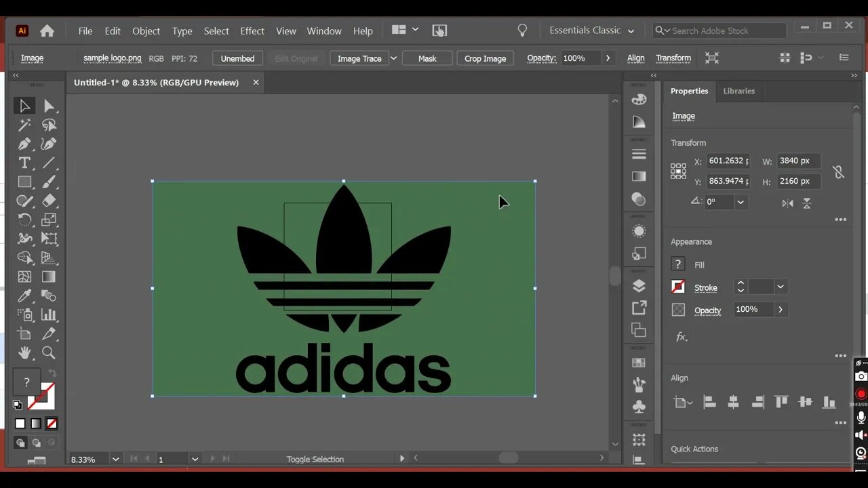This screenshot has width=868, height=488.
Task: Select the Zoom tool
Action: (x=49, y=352)
